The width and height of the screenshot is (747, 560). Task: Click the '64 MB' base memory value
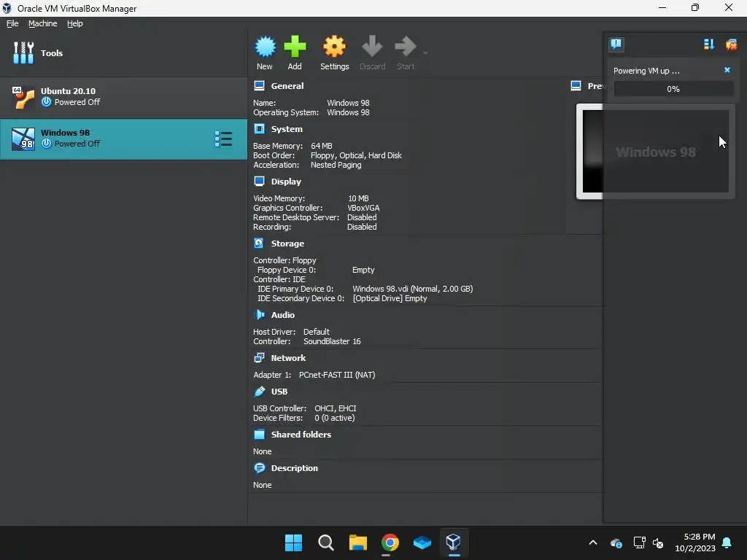(x=322, y=146)
